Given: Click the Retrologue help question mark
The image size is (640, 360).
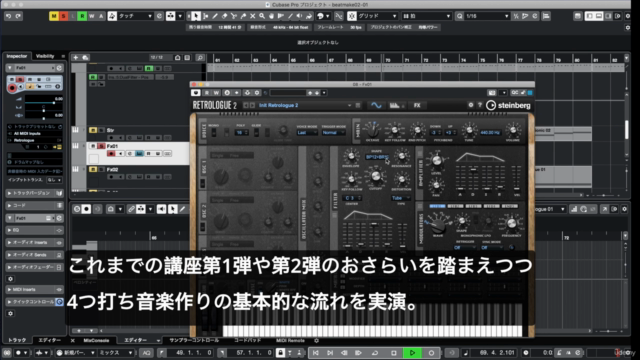Looking at the screenshot, I should pos(480,105).
